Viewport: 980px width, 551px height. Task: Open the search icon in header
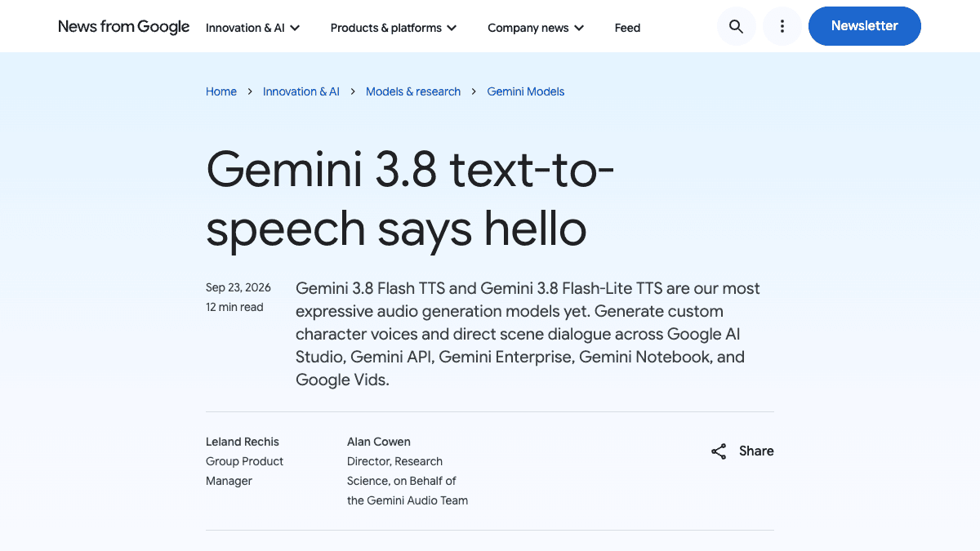736,26
